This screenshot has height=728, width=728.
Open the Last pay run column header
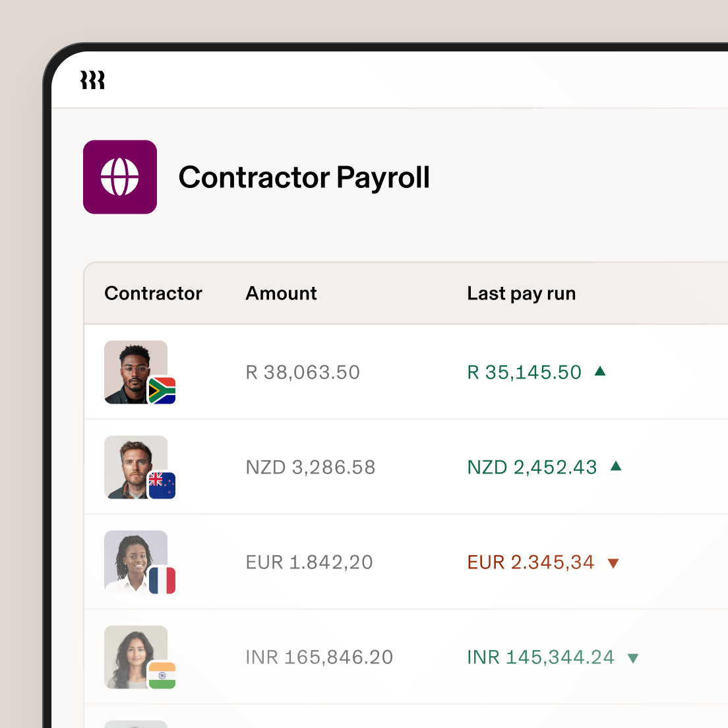(x=521, y=293)
